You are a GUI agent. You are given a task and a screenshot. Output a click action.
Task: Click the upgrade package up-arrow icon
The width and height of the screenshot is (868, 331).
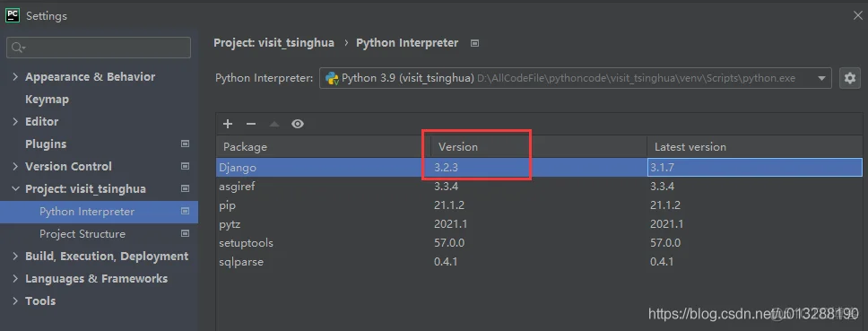274,124
